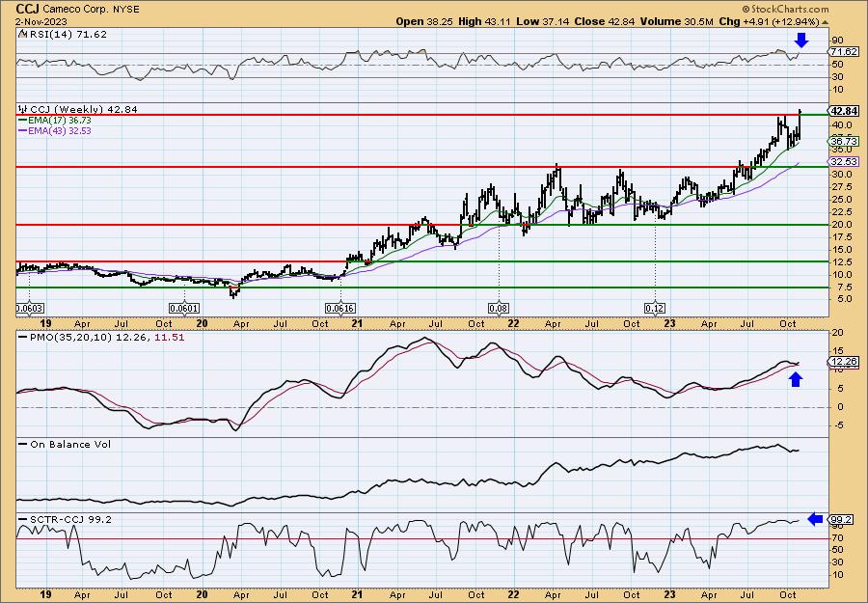Image resolution: width=868 pixels, height=603 pixels.
Task: Click the 99.2 SCTR value tag
Action: (840, 519)
